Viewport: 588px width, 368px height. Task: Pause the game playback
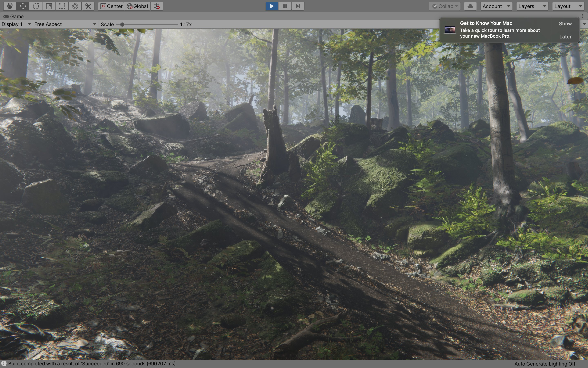click(x=285, y=6)
